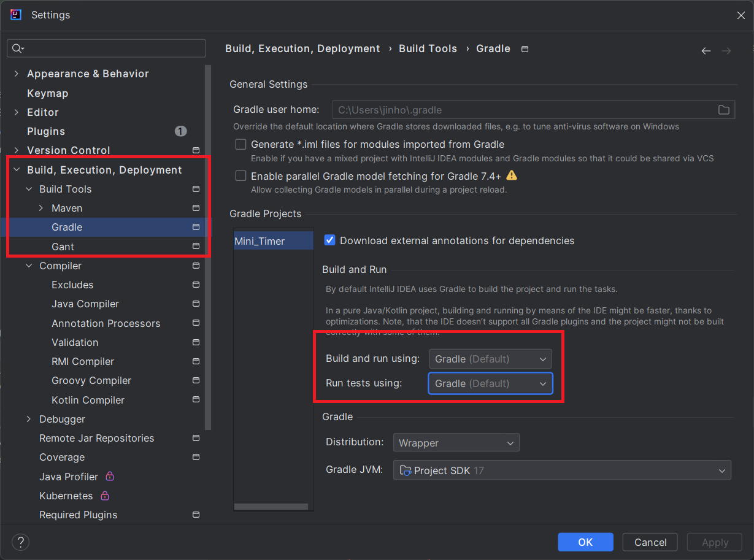Click the forward navigation arrow

726,51
